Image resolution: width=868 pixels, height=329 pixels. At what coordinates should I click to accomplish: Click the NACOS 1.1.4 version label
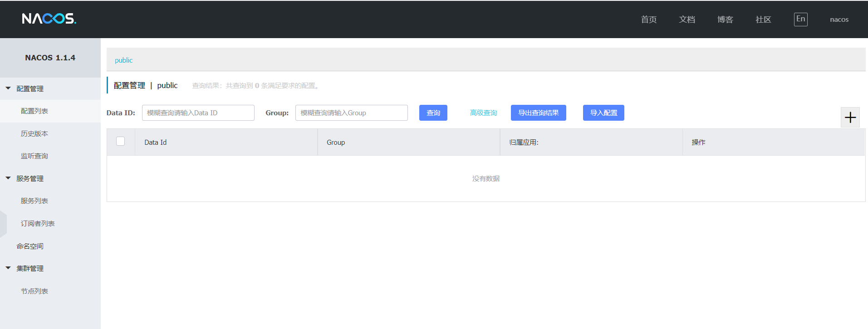pos(50,58)
